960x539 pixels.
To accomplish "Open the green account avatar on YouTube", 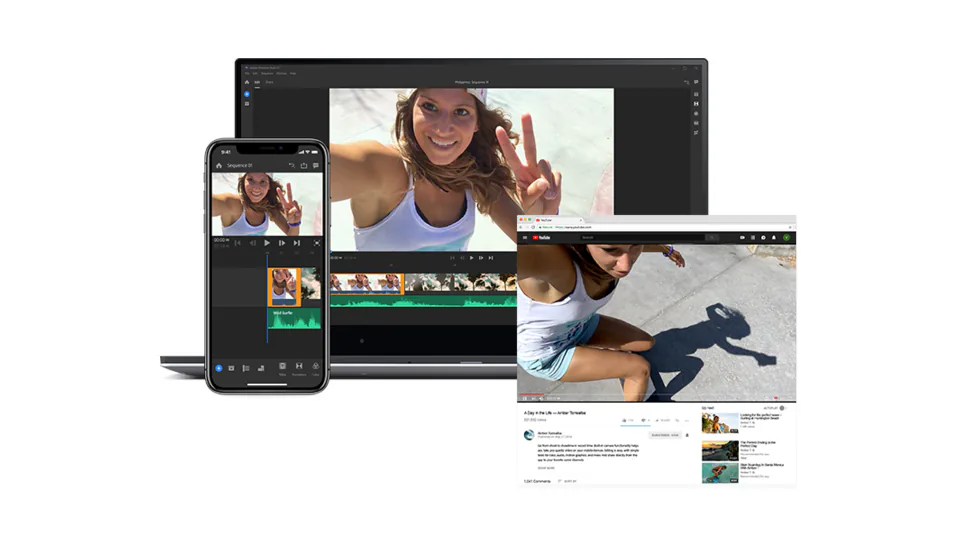I will (x=787, y=238).
